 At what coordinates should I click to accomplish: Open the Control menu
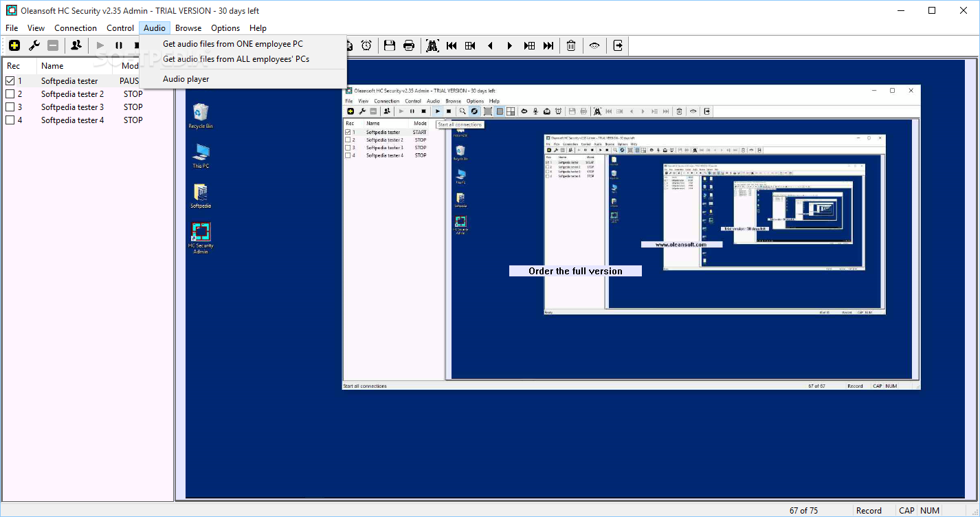(120, 28)
